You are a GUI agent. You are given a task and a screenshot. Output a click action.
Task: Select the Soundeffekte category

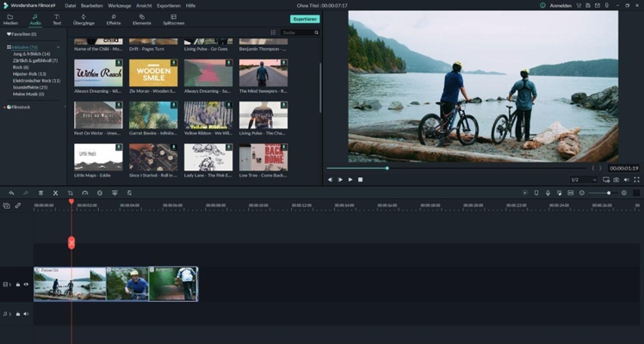(30, 87)
